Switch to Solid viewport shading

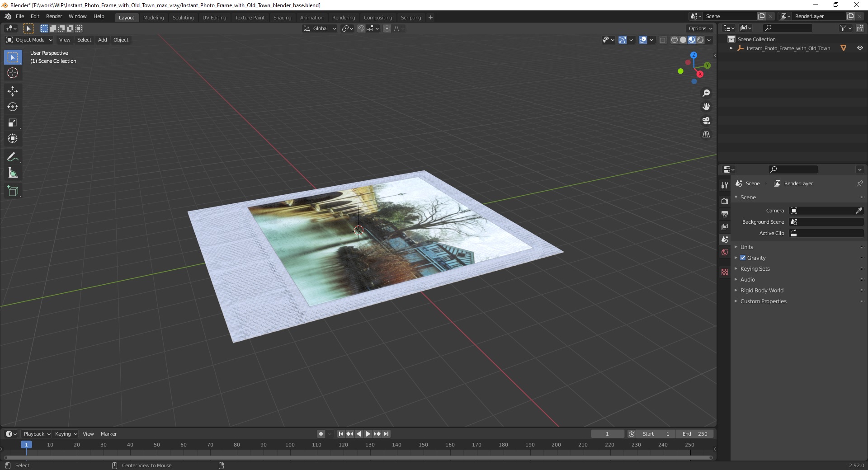[x=683, y=40]
